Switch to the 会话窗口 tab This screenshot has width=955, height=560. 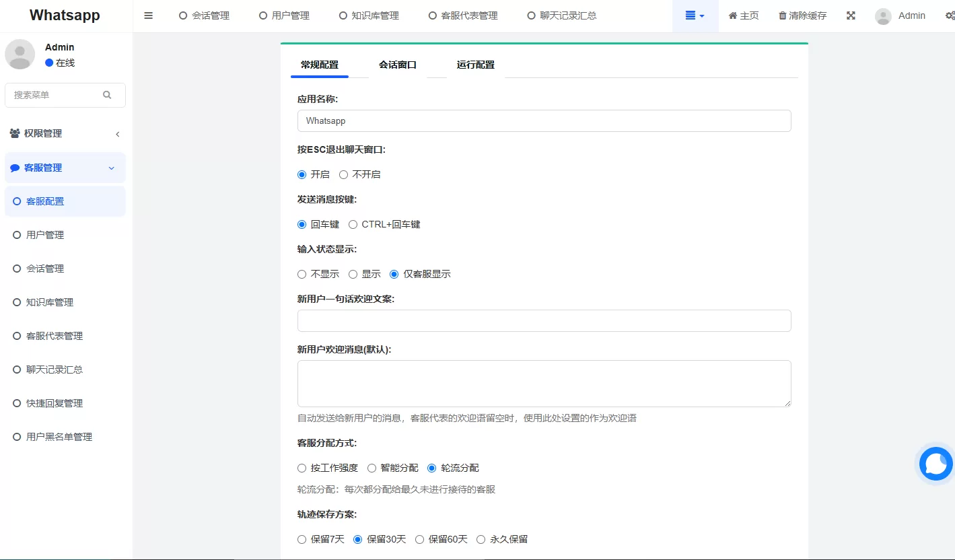(398, 65)
